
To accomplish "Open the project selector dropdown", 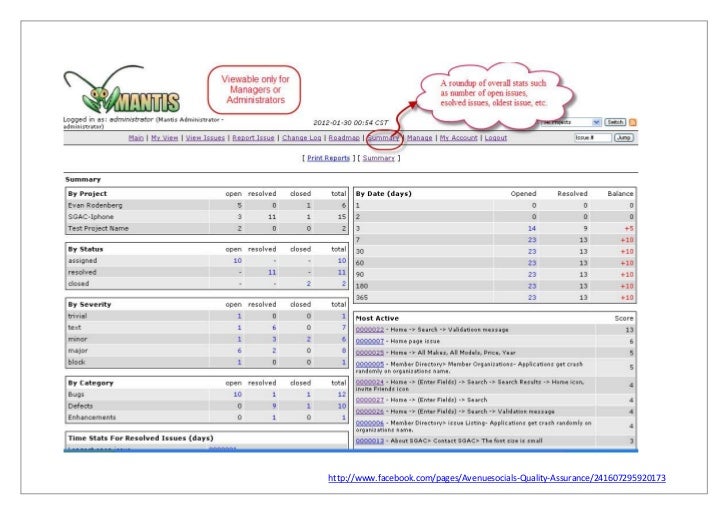I will 572,122.
